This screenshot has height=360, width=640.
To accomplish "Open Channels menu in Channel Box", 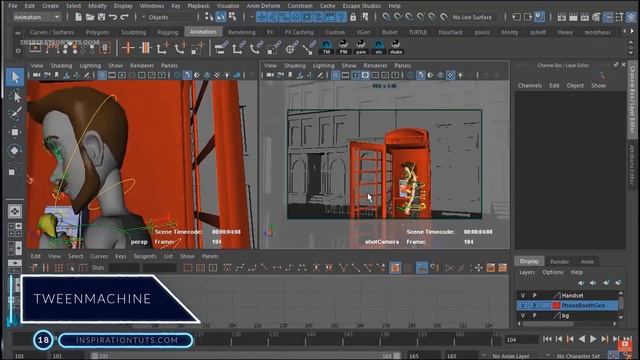I will 530,85.
